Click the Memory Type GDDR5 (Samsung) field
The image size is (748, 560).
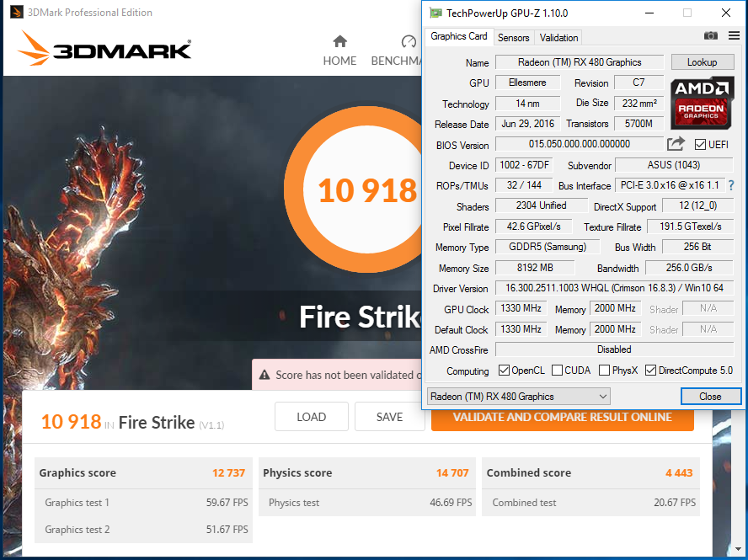coord(548,247)
